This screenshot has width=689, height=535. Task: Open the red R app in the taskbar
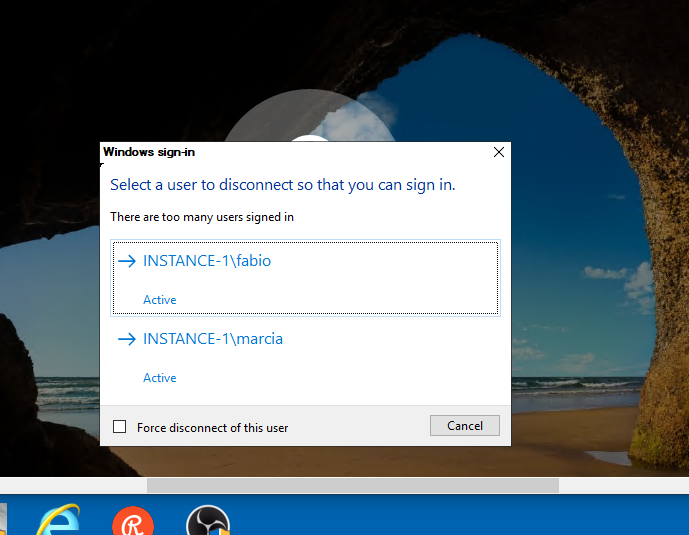coord(133,521)
